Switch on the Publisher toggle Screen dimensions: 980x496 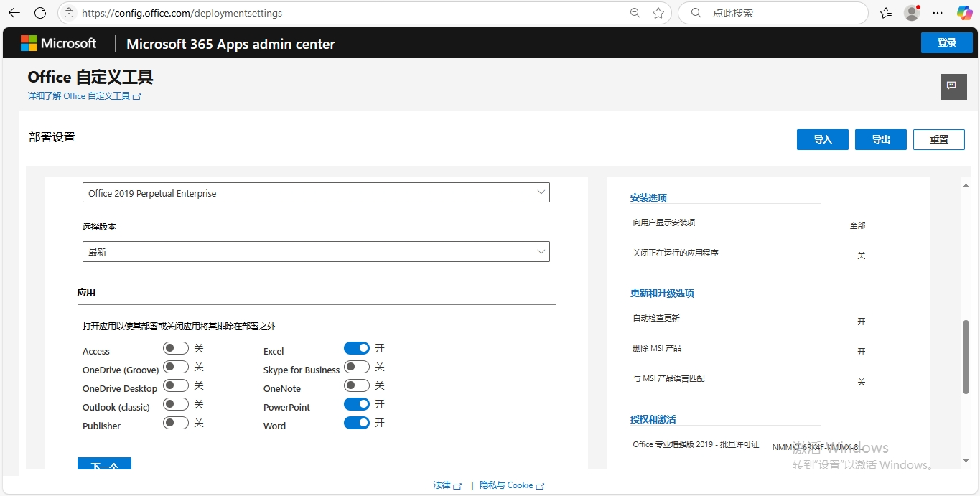(175, 423)
